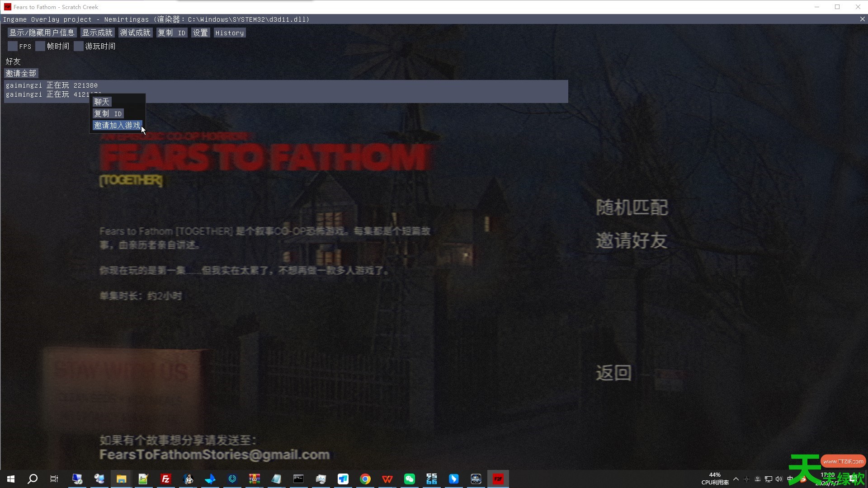Viewport: 868px width, 488px height.
Task: Click 复制 ID button in overlay toolbar
Action: [x=171, y=33]
